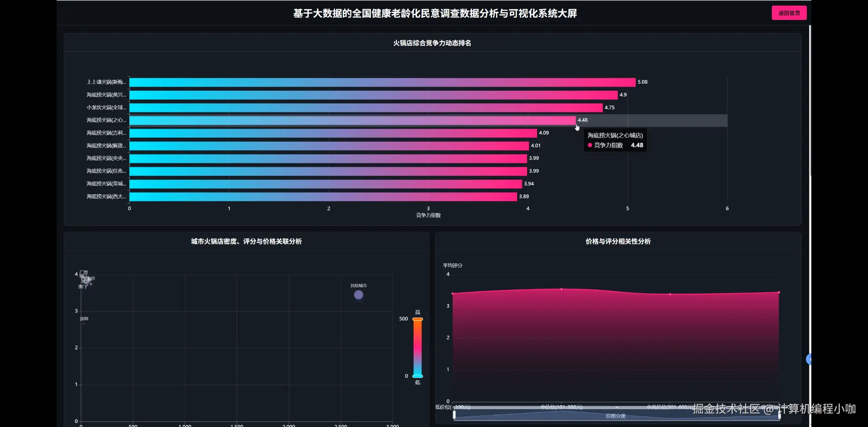The width and height of the screenshot is (868, 427).
Task: Click the 平均评分 y-axis label
Action: (453, 266)
